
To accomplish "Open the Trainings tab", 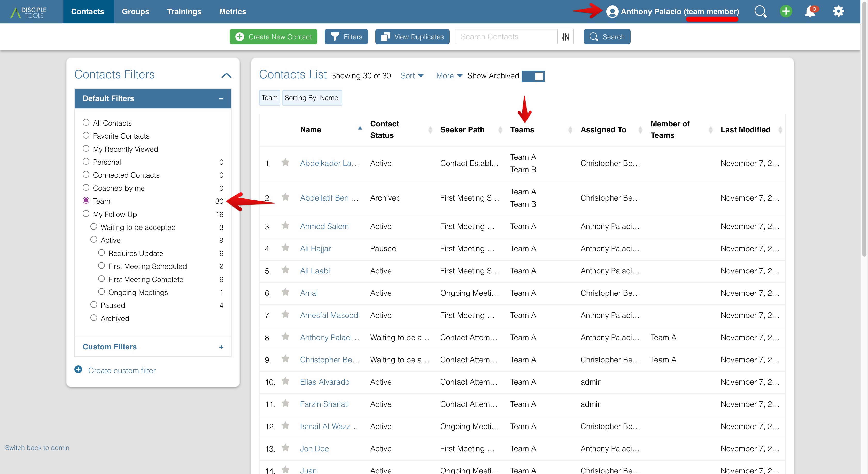I will pyautogui.click(x=184, y=11).
